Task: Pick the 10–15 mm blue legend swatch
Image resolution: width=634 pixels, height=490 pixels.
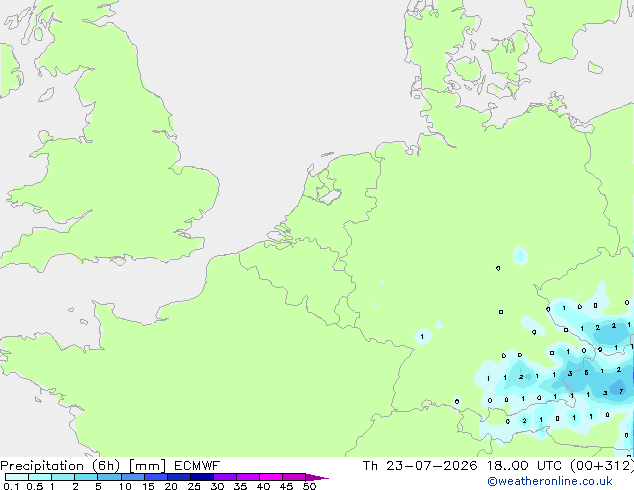Action: click(133, 477)
